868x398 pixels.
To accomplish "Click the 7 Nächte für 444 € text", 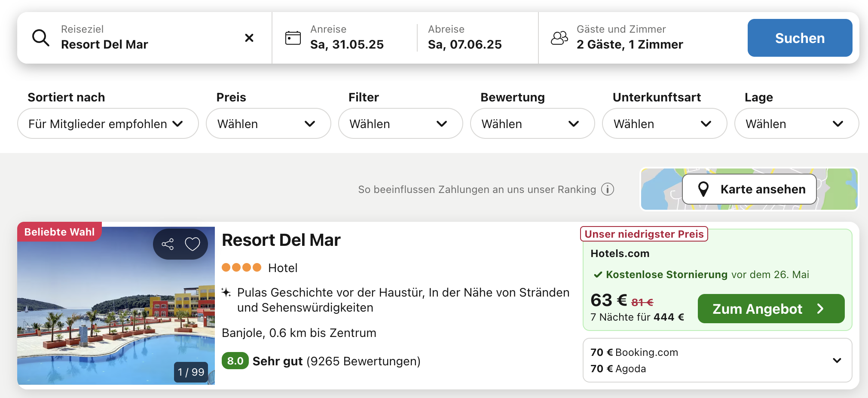I will [637, 317].
